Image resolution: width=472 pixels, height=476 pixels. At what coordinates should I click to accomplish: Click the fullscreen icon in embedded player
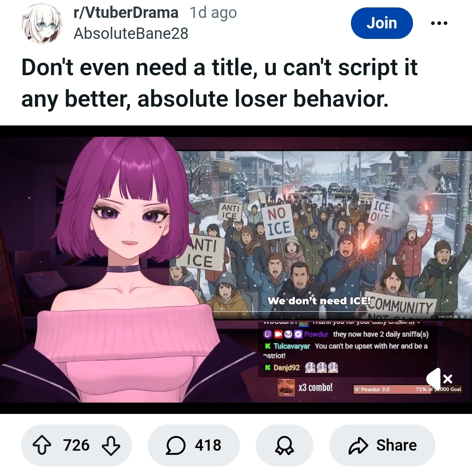pos(469,316)
